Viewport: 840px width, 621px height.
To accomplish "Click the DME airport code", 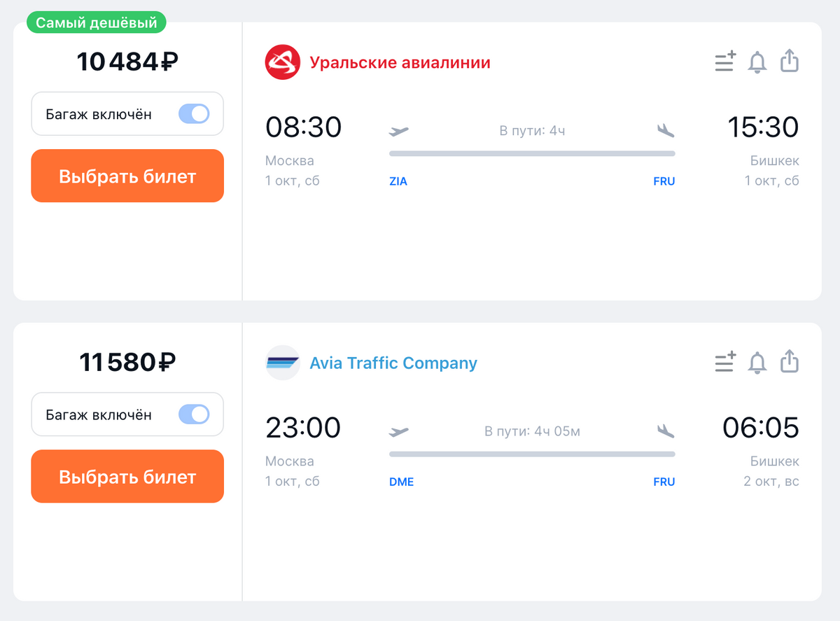I will [x=401, y=482].
